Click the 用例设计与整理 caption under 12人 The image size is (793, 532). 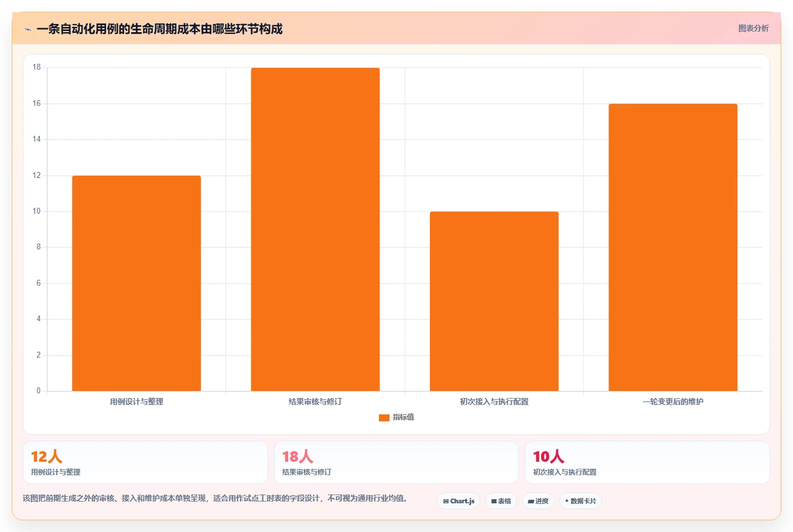[56, 472]
